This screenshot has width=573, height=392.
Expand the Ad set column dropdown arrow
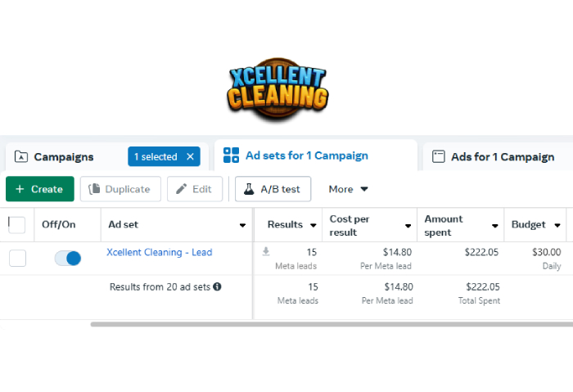tap(242, 225)
